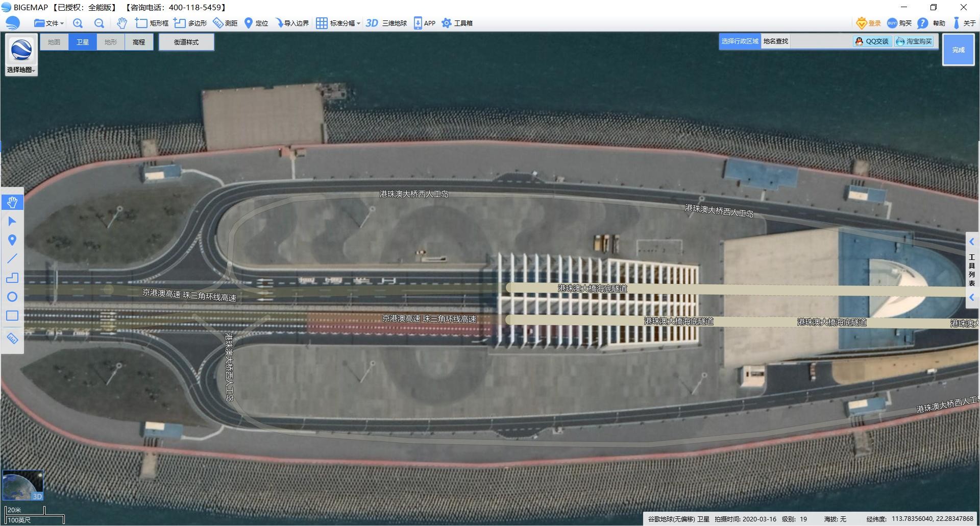Select the rectangle drawing tool in left sidebar
This screenshot has height=526, width=980.
(12, 316)
